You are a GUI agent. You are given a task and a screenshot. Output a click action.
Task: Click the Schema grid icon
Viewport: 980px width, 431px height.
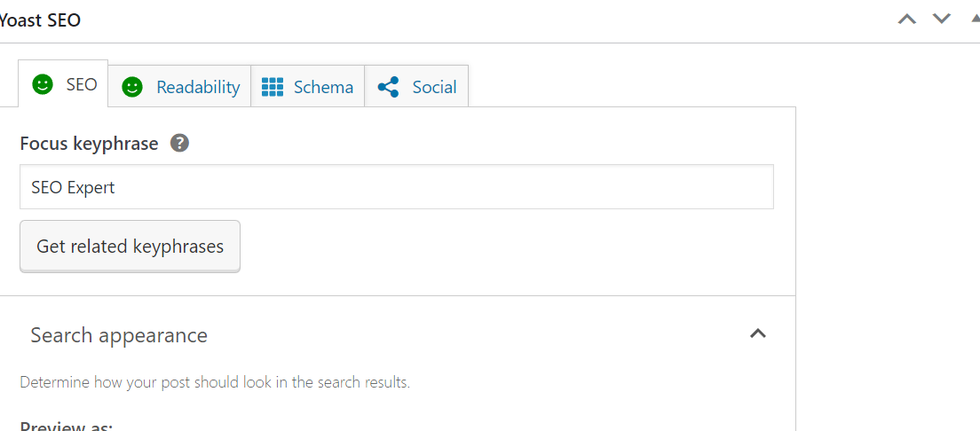point(273,87)
